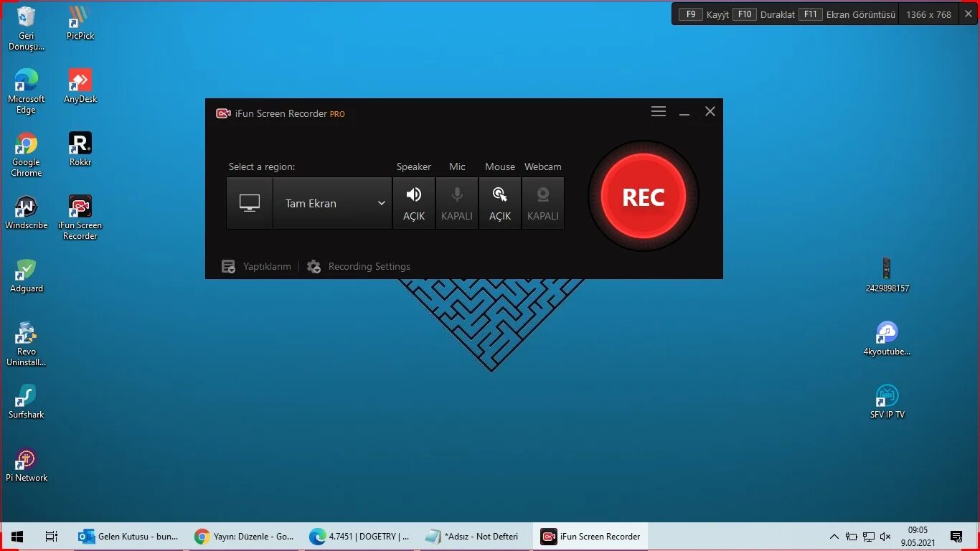Image resolution: width=980 pixels, height=551 pixels.
Task: Toggle the Mic KAPALI button
Action: [457, 203]
